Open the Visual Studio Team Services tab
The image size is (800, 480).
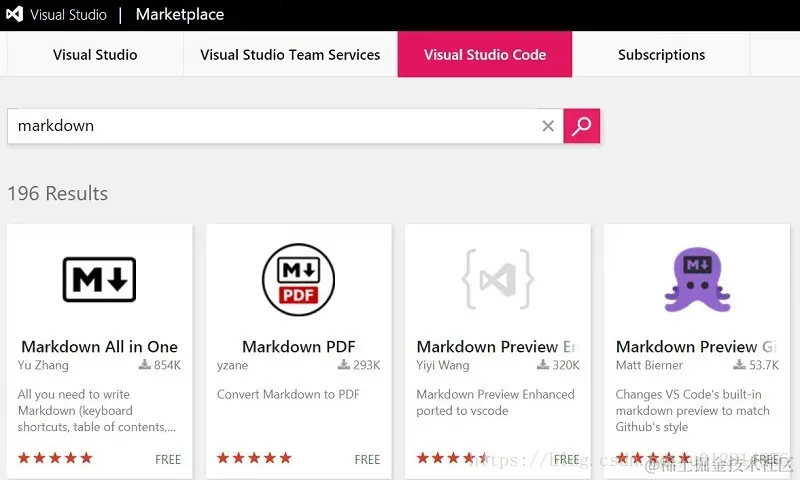290,55
